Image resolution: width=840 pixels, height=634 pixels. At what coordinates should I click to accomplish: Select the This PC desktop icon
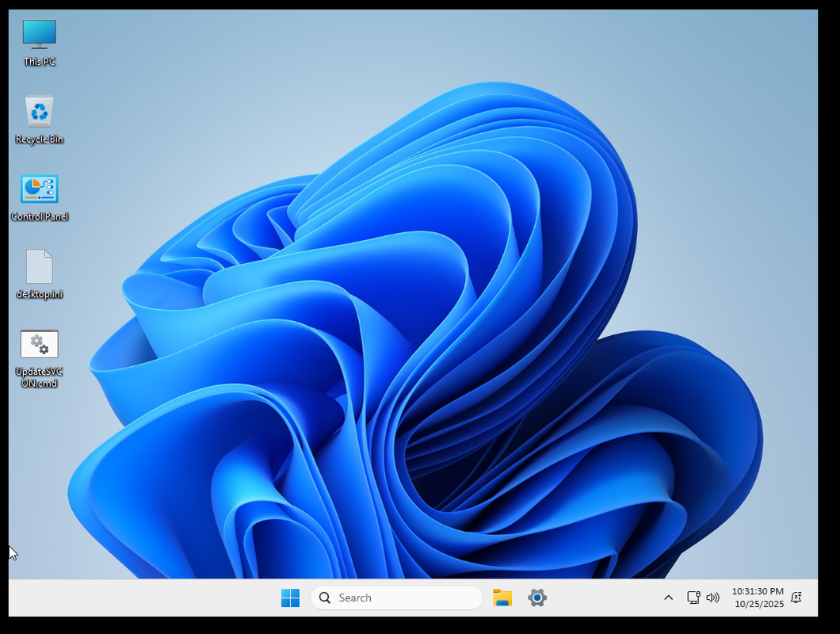(x=39, y=43)
